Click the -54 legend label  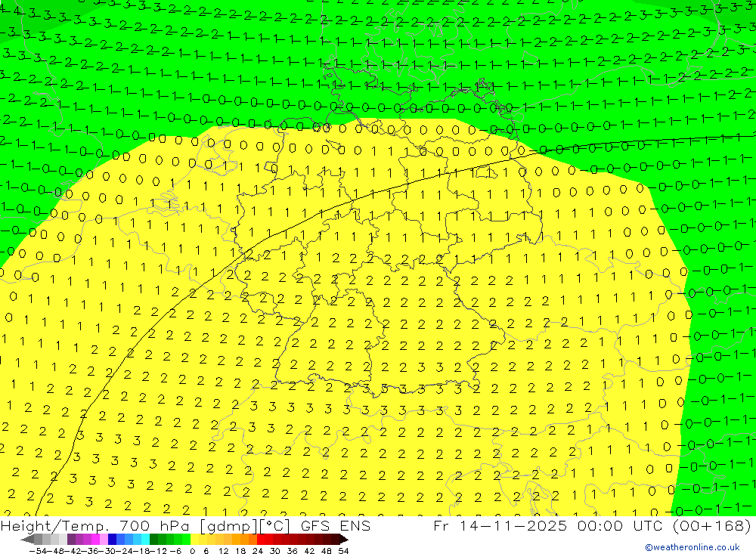(x=38, y=551)
